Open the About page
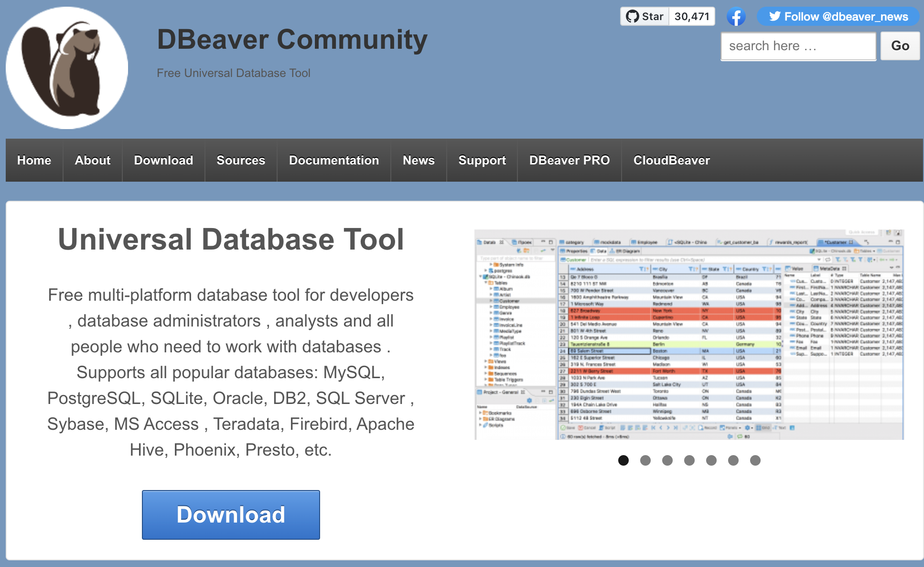 pos(92,160)
